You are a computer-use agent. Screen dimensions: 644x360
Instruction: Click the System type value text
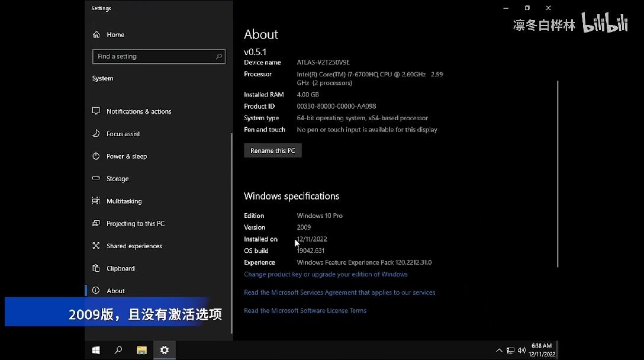coord(362,118)
